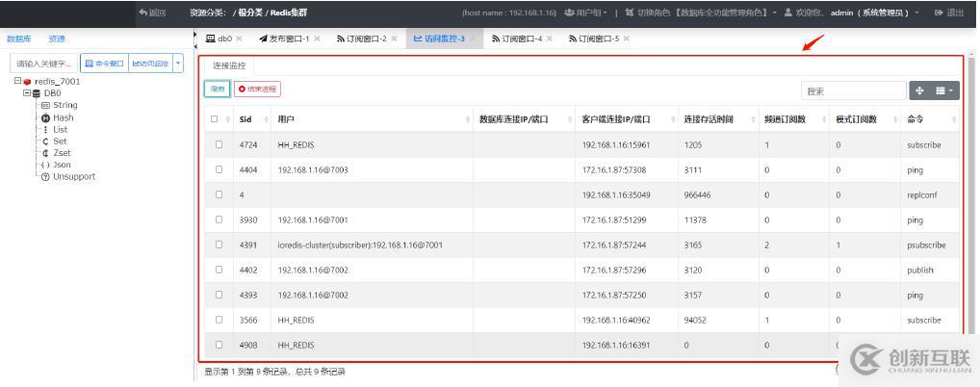This screenshot has width=980, height=387.
Task: Click the access monitor sidebar button
Action: tap(150, 64)
